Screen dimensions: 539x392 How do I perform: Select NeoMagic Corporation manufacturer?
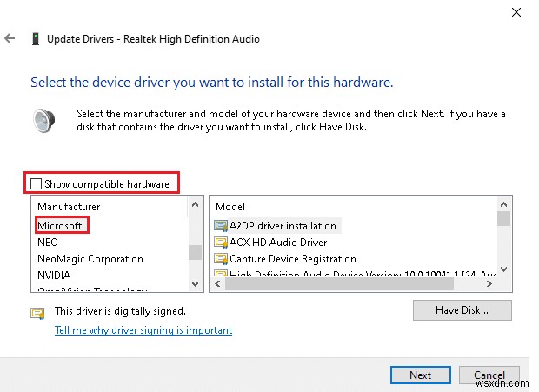coord(90,259)
